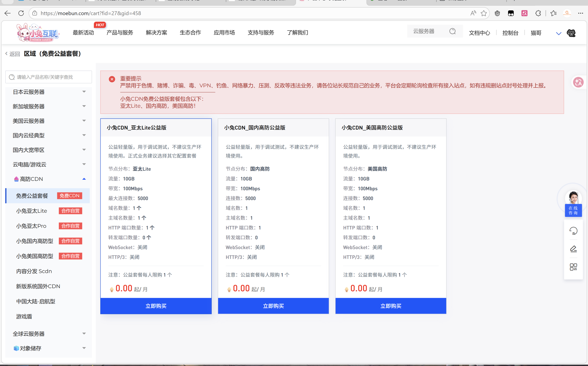The height and width of the screenshot is (366, 588).
Task: Click the browser address bar URL
Action: (91, 13)
